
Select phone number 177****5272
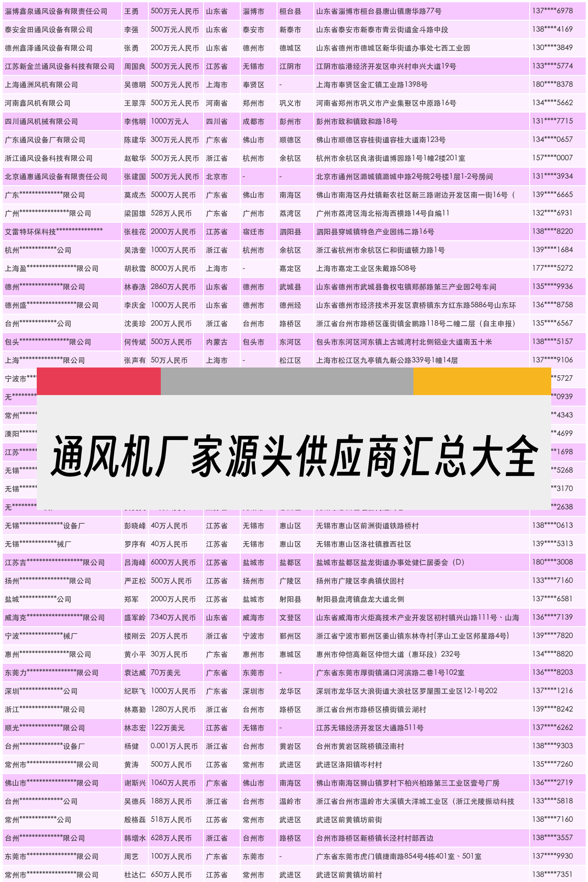point(553,268)
